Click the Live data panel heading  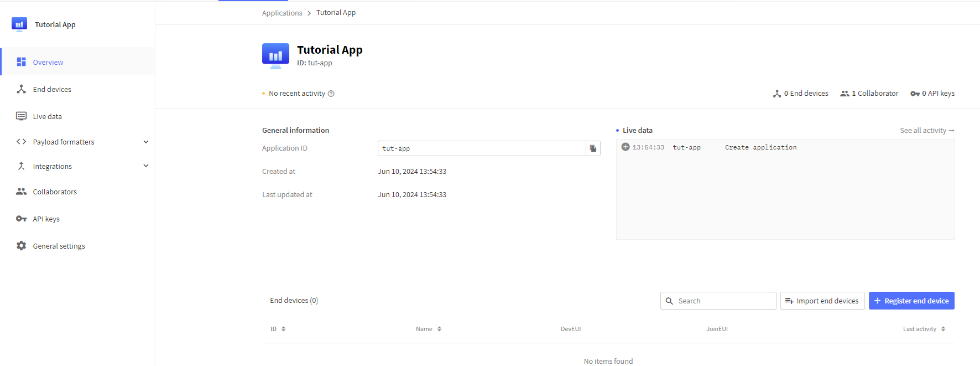638,131
